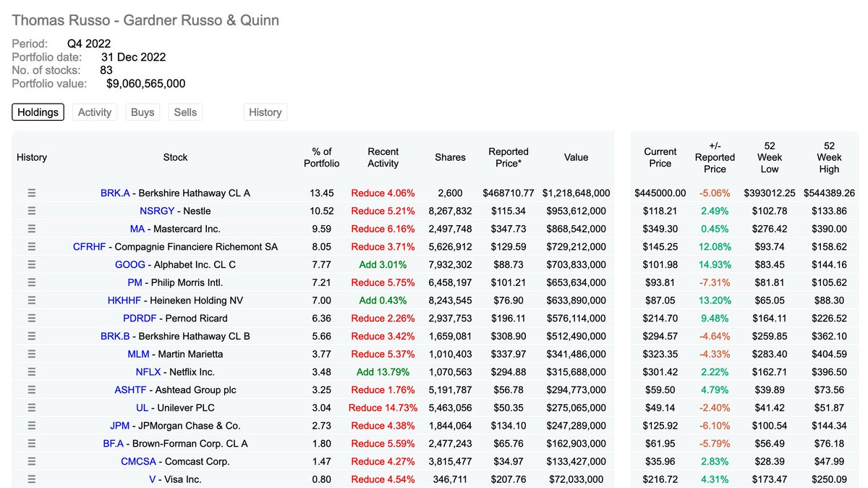This screenshot has width=868, height=488.
Task: Select 14.93% price change for Alphabet
Action: point(715,265)
